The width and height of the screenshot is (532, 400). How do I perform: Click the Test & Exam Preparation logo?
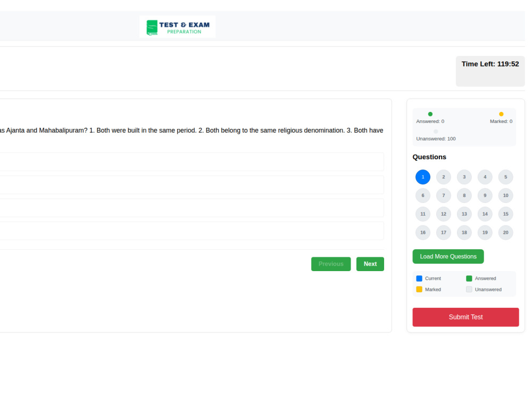pyautogui.click(x=178, y=27)
